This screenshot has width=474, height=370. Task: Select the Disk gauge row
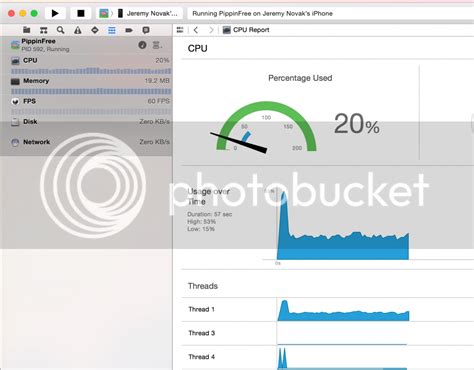tap(86, 122)
